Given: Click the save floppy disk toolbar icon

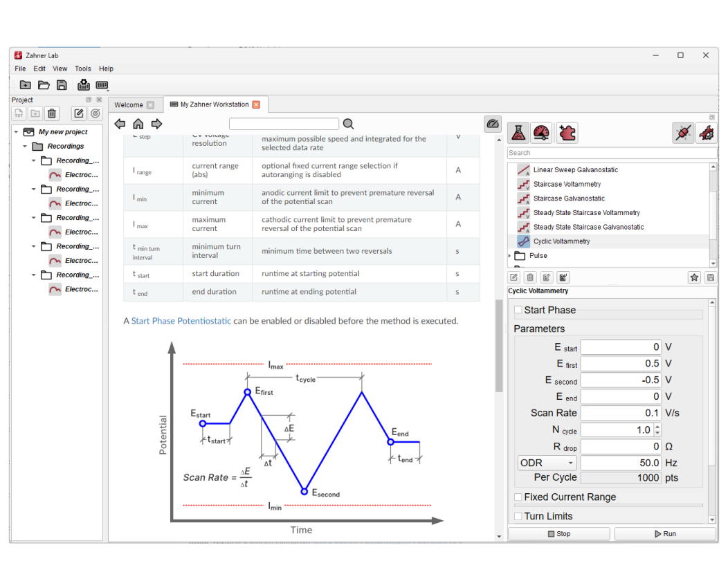Looking at the screenshot, I should pyautogui.click(x=62, y=85).
